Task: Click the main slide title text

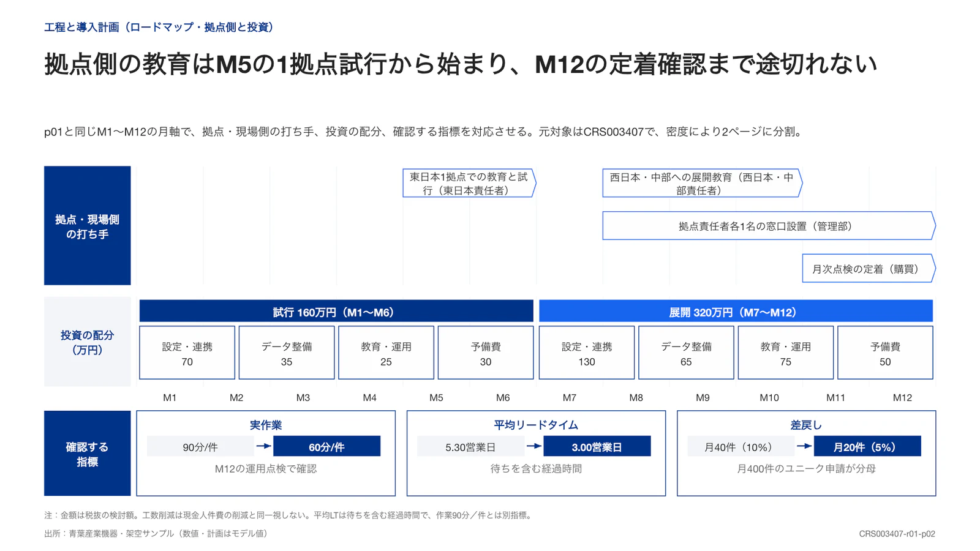Action: [x=461, y=64]
